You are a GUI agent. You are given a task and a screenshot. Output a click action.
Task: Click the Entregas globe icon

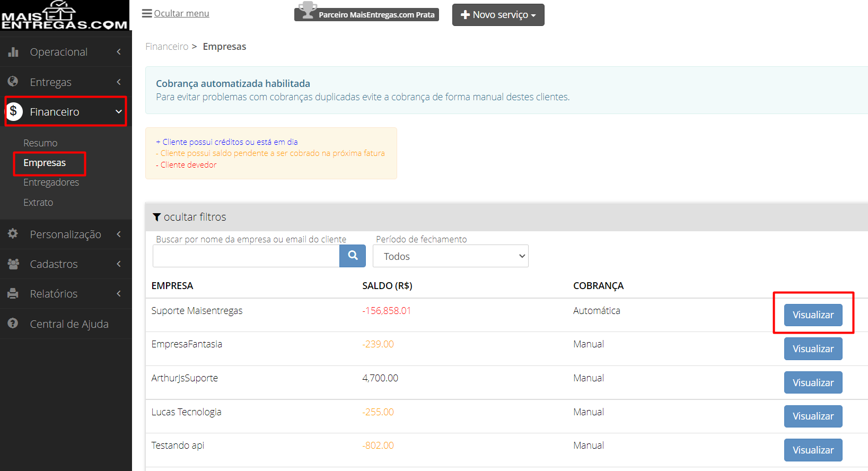point(13,82)
